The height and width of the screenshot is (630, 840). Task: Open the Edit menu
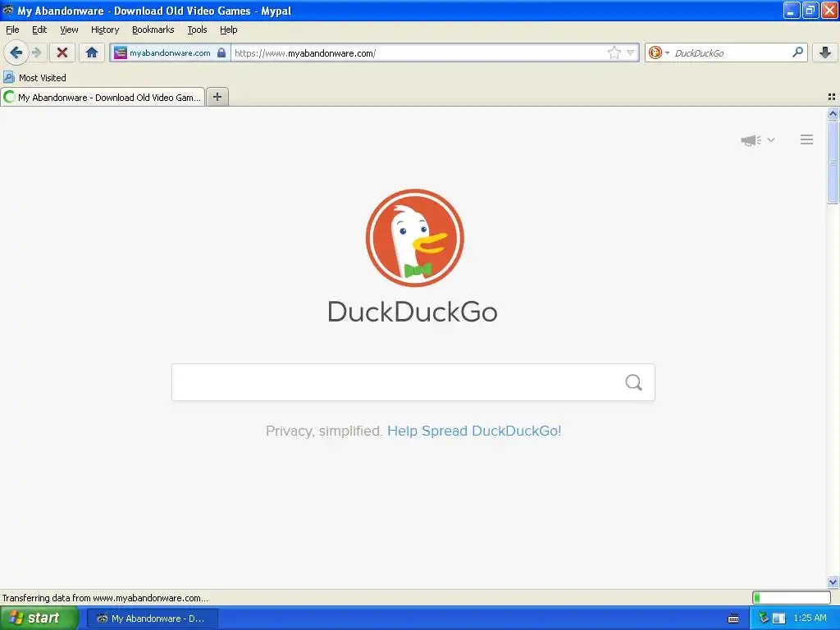[x=39, y=30]
